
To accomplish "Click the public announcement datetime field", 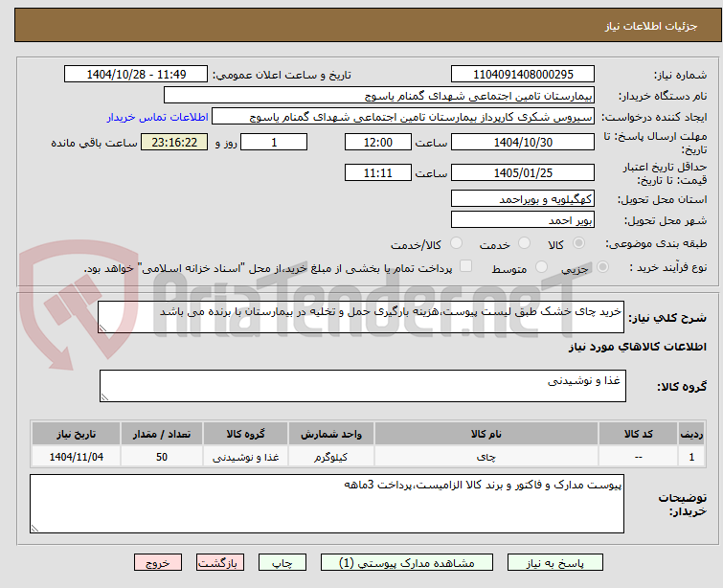I will pyautogui.click(x=136, y=75).
